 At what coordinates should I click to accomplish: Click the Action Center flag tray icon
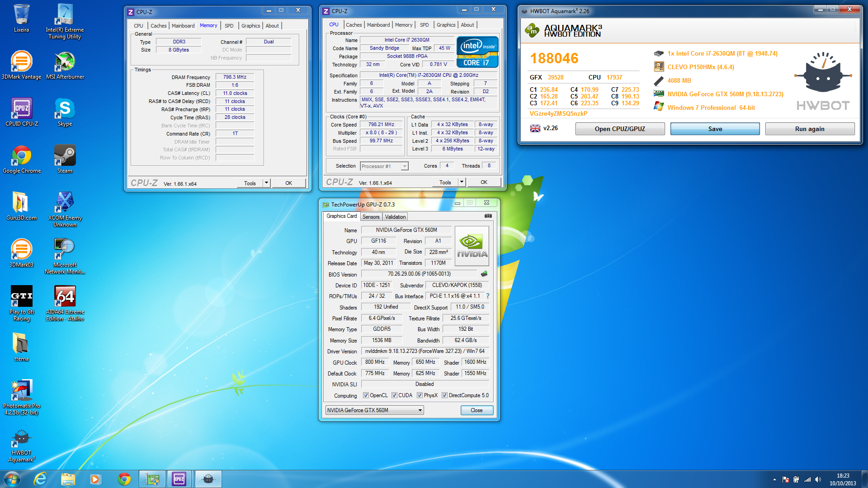click(x=785, y=479)
